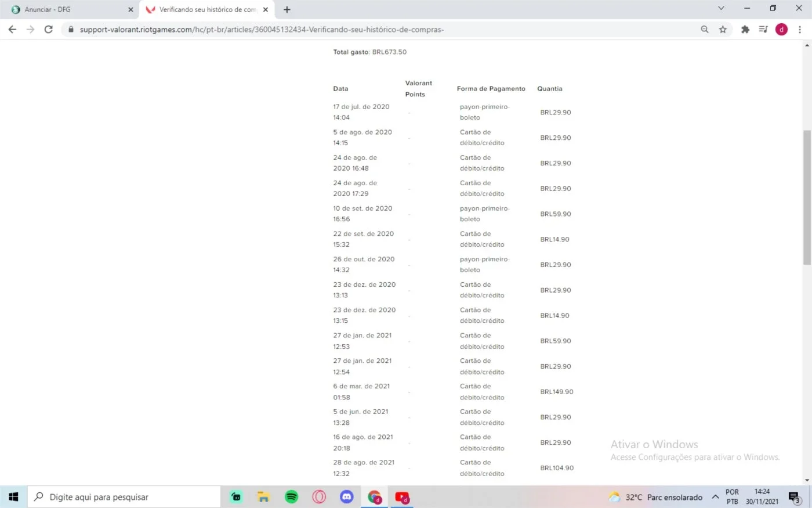
Task: Go back to the previous page
Action: coord(12,29)
